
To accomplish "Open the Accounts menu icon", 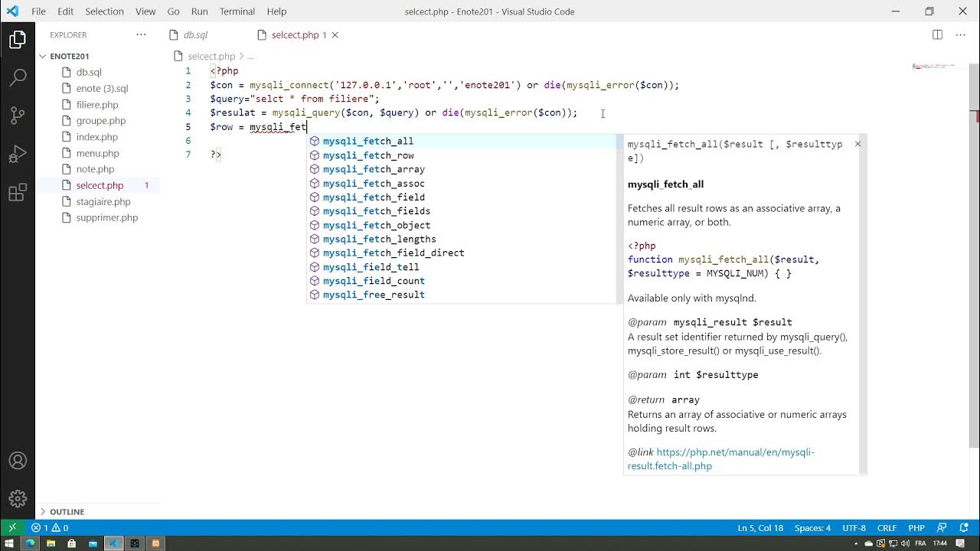I will pos(18,461).
